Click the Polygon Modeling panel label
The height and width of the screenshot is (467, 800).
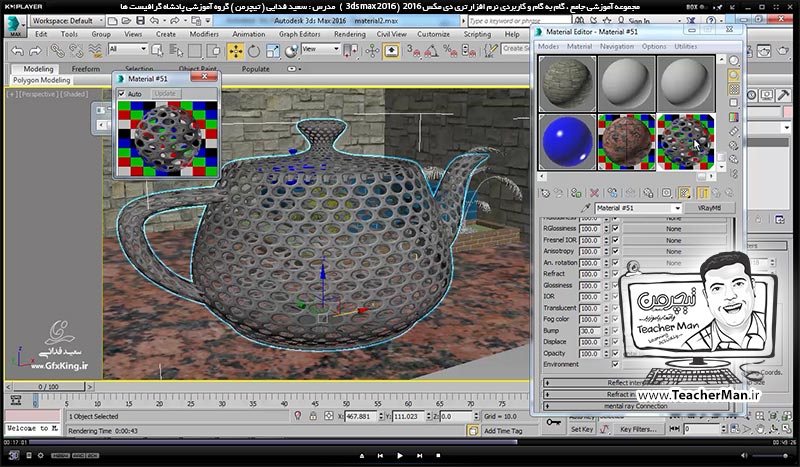41,80
